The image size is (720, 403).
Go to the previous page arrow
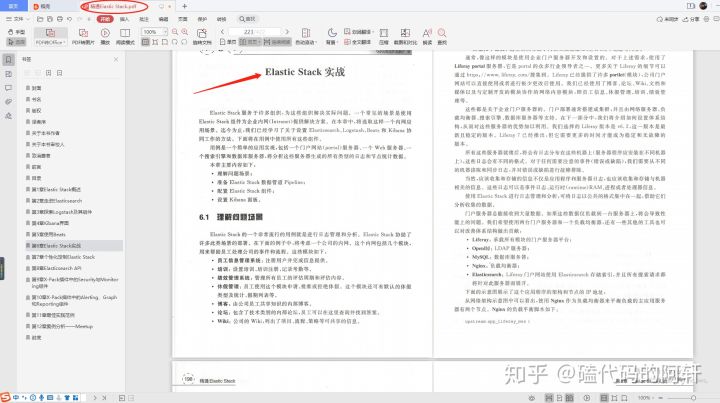click(x=222, y=32)
